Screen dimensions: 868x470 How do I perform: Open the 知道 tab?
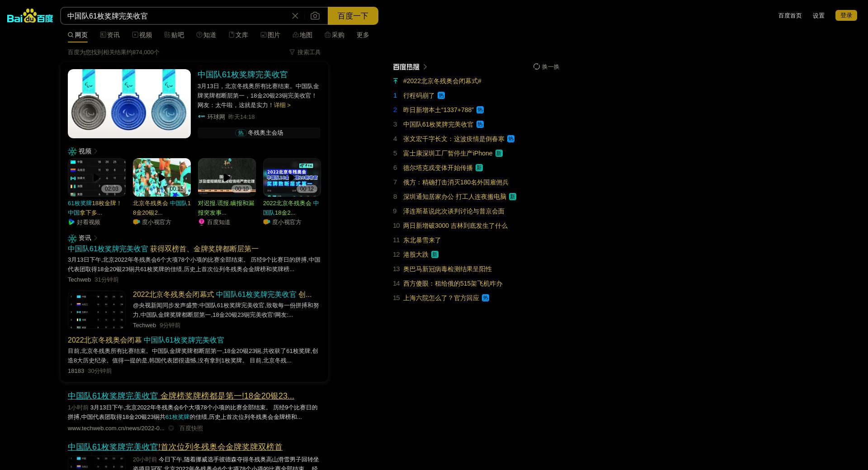click(x=206, y=35)
